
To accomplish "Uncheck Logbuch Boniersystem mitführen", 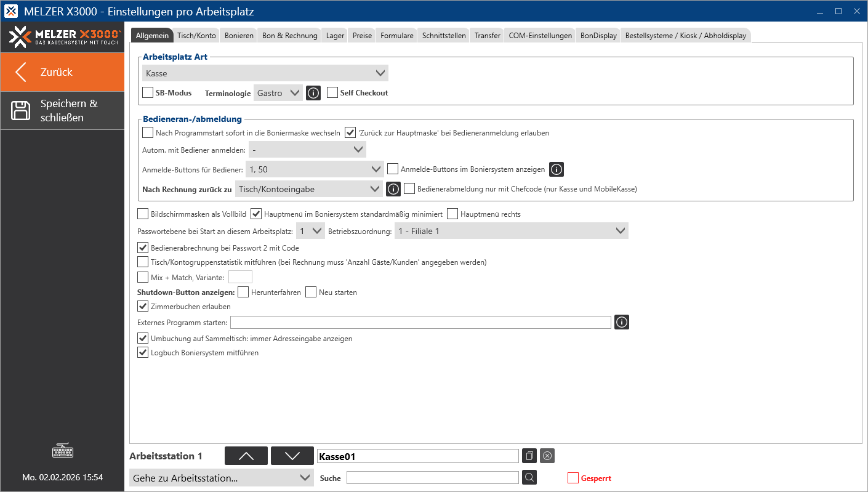I will pyautogui.click(x=143, y=353).
